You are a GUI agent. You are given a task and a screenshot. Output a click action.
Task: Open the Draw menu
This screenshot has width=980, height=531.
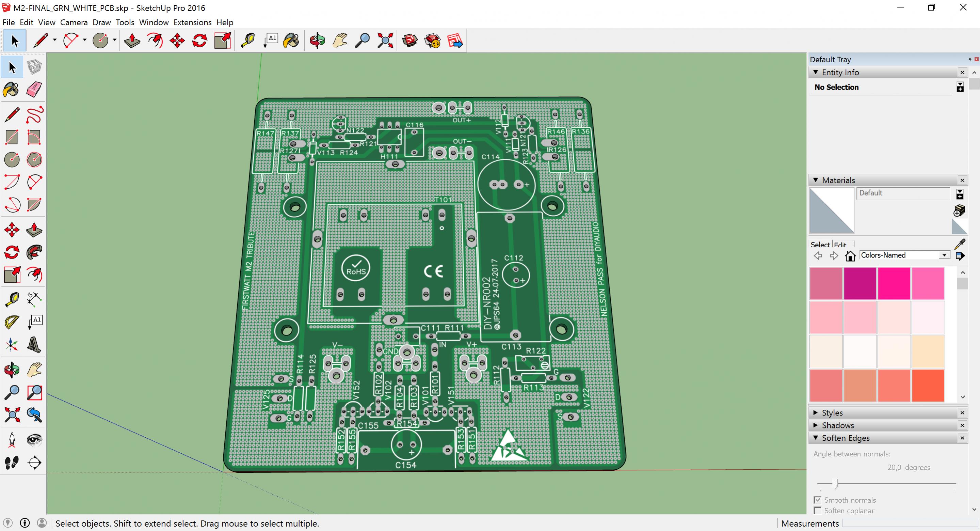101,22
